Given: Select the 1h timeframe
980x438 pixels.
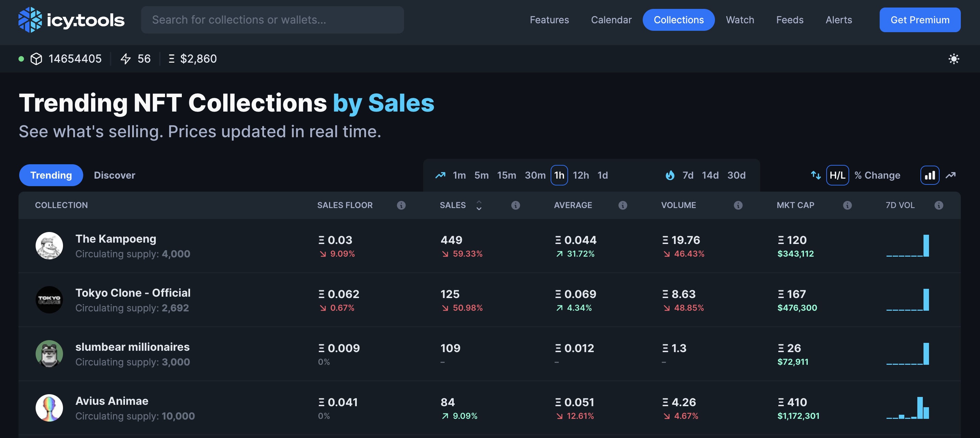Looking at the screenshot, I should [x=559, y=175].
